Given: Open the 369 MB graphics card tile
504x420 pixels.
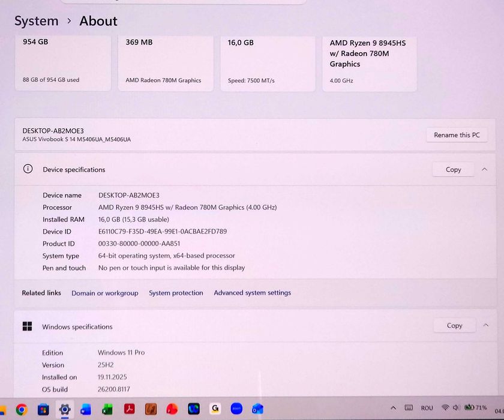Looking at the screenshot, I should pos(166,64).
